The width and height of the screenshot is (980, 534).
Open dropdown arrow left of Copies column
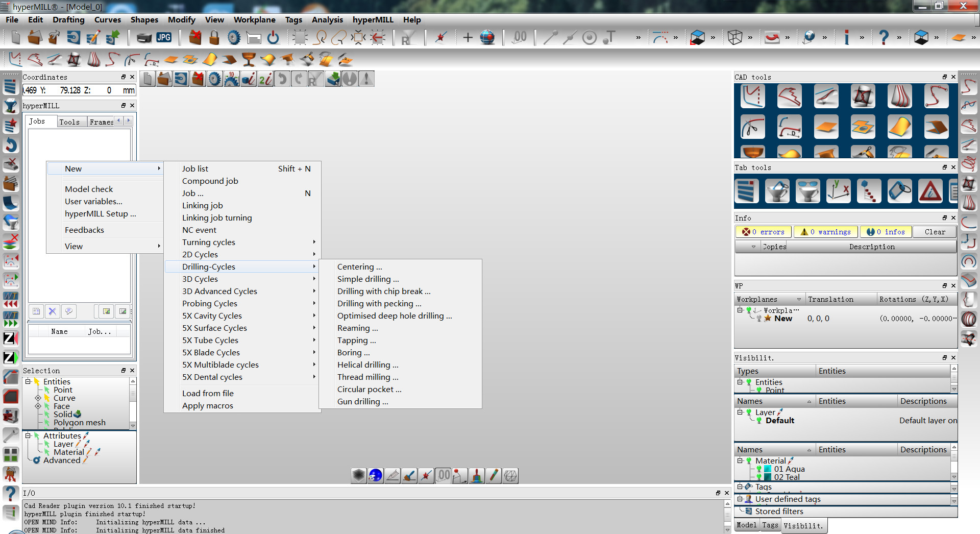click(753, 247)
